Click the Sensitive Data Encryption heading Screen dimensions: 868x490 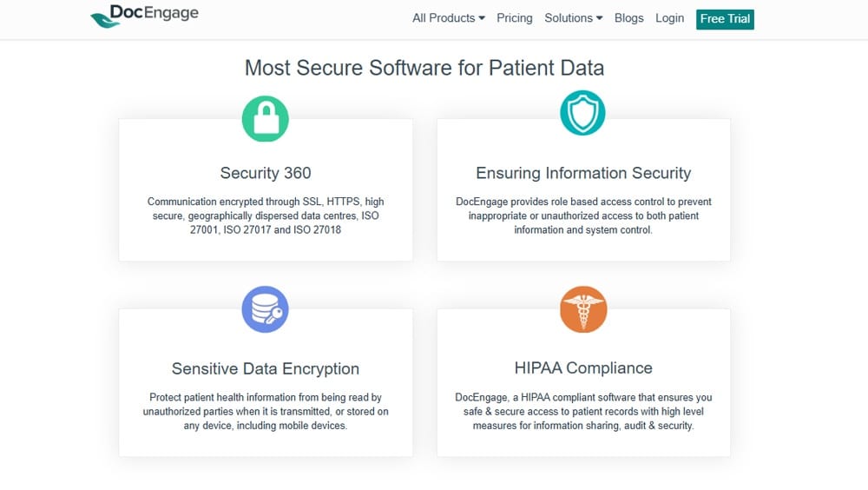[x=266, y=368]
